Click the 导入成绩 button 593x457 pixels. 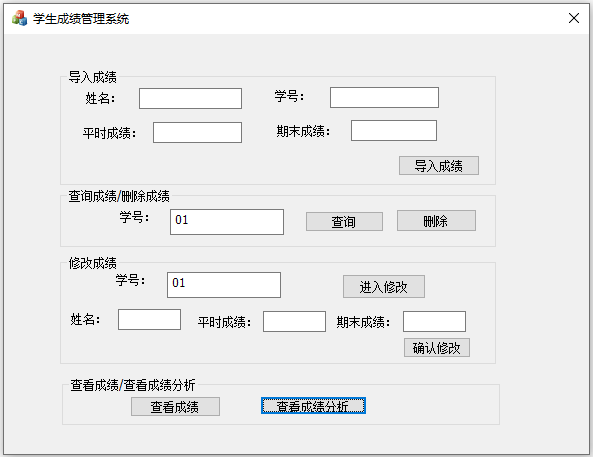(x=439, y=166)
